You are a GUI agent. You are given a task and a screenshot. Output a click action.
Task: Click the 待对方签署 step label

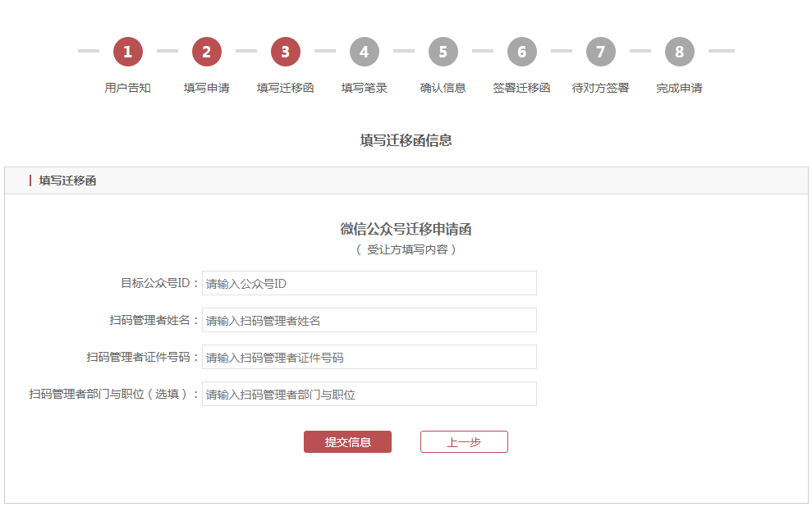[600, 88]
